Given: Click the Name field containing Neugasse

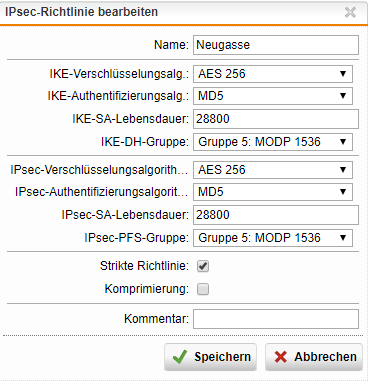Looking at the screenshot, I should pos(276,45).
